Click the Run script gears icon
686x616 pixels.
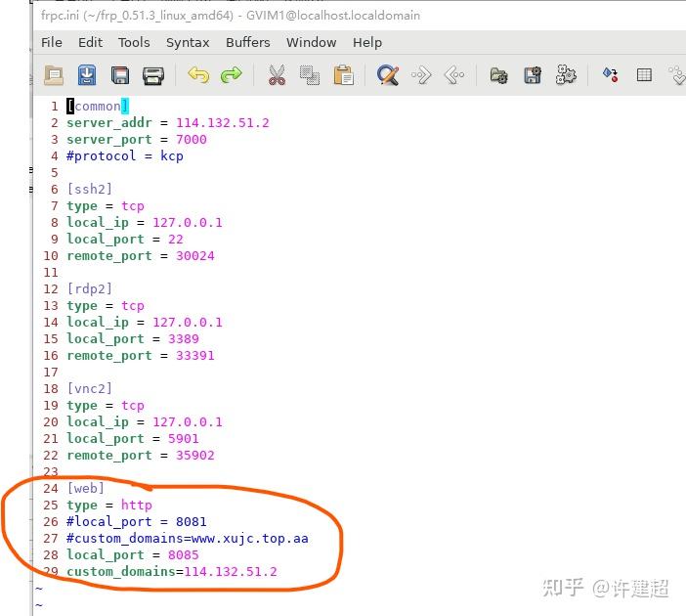click(x=566, y=74)
